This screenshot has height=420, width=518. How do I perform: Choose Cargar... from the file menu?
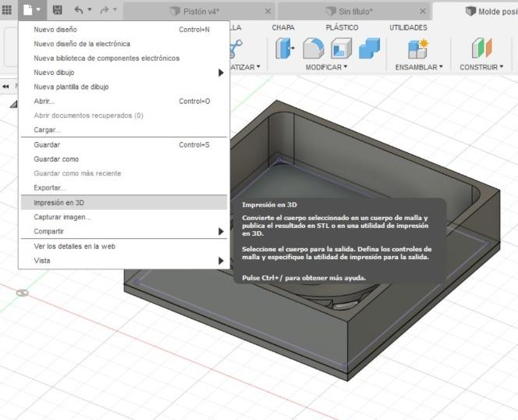(x=124, y=130)
